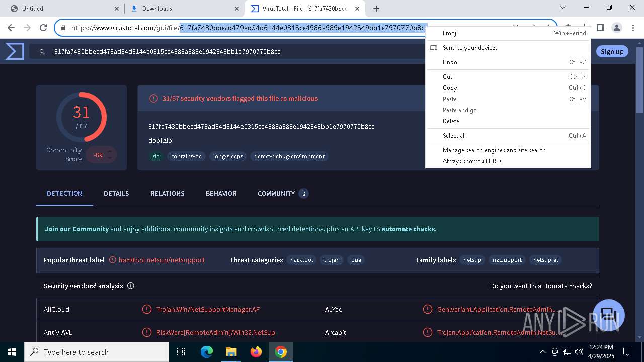Open Chrome side panel icon
The width and height of the screenshot is (644, 362).
pos(600,28)
